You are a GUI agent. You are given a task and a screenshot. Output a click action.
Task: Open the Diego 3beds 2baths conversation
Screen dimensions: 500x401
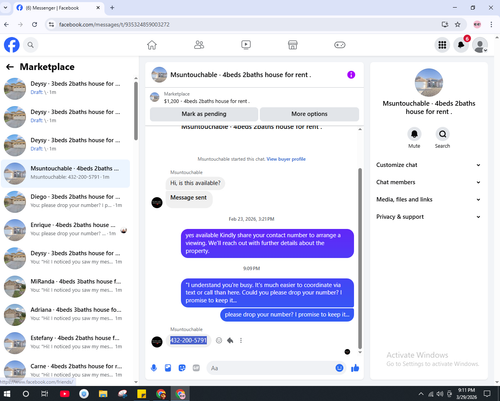point(66,201)
